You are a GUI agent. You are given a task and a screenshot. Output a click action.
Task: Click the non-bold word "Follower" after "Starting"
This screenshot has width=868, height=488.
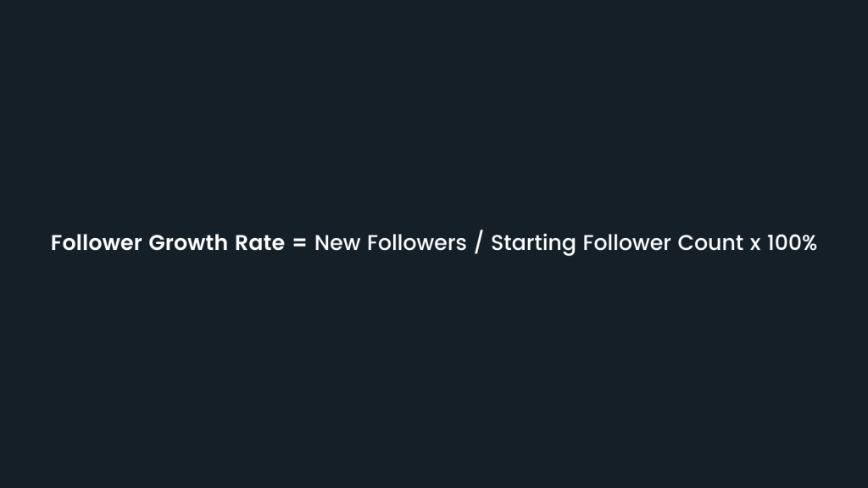pos(627,244)
